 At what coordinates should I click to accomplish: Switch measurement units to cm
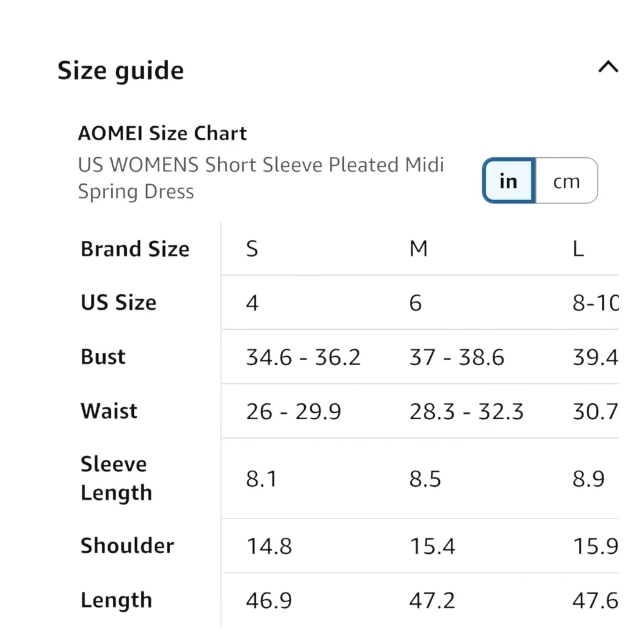(x=566, y=181)
